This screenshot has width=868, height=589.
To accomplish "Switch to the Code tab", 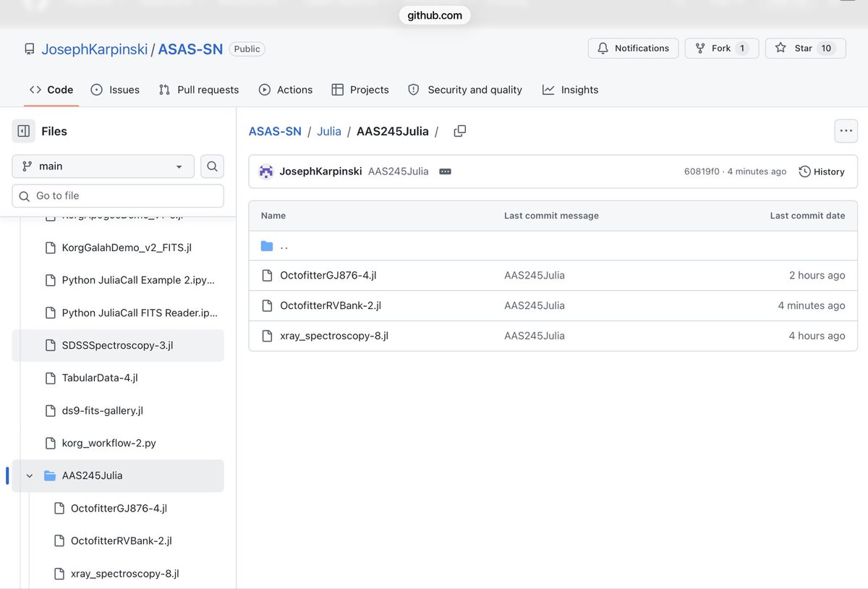I will tap(51, 90).
